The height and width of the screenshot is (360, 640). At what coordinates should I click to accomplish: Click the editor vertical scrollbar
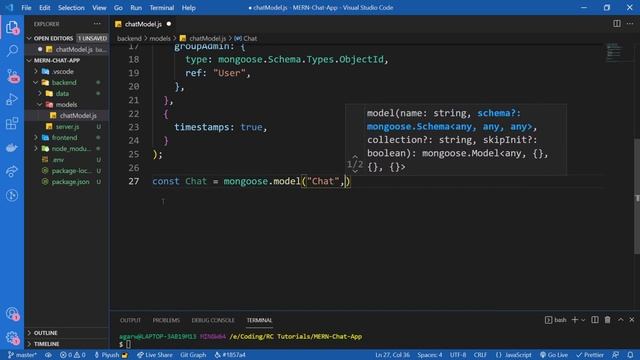pyautogui.click(x=637, y=196)
